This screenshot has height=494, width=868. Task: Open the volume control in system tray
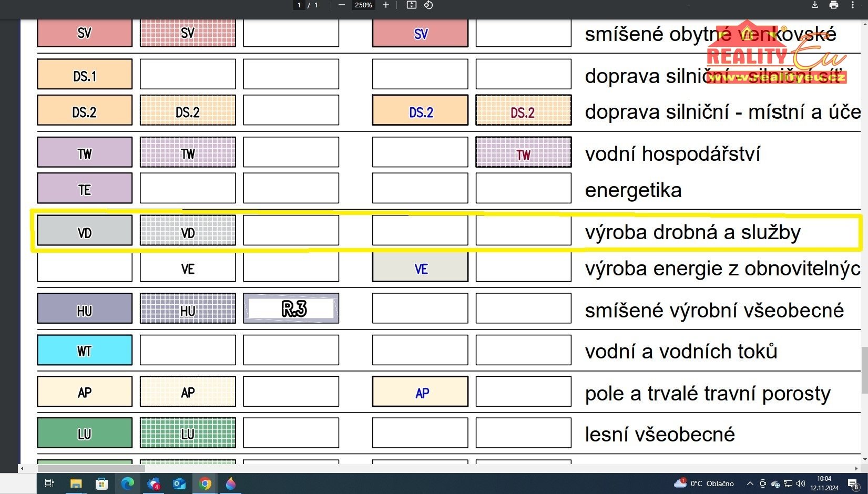801,483
